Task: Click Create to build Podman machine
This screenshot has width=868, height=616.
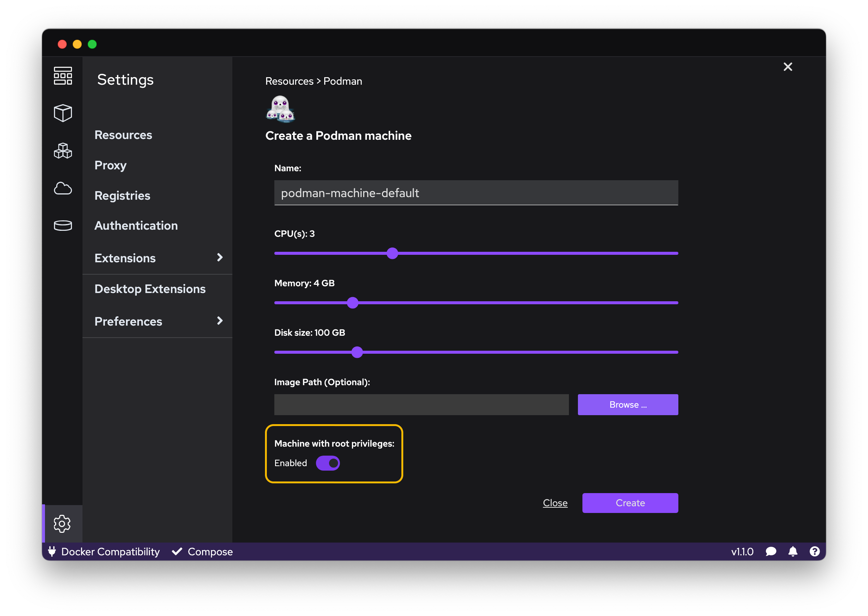Action: [x=630, y=503]
